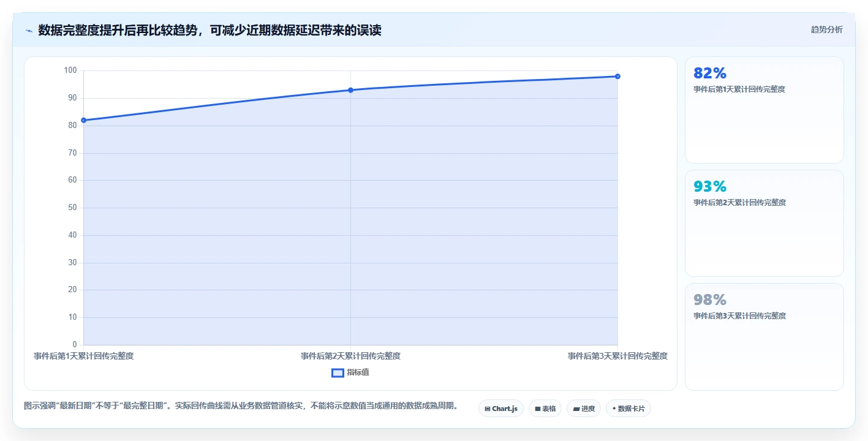Select the 表格 tag chip
The image size is (868, 441).
(x=545, y=409)
